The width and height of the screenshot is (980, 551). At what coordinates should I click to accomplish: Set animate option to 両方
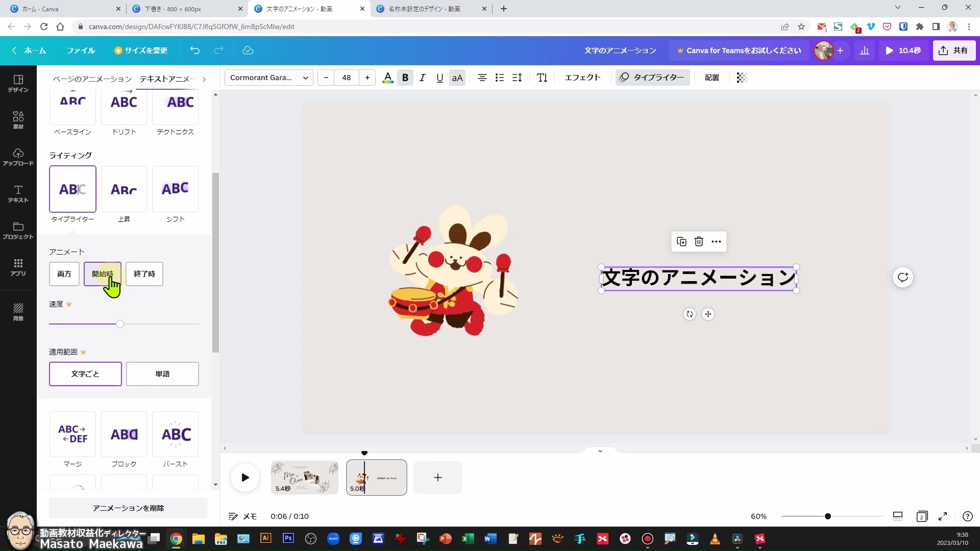64,274
